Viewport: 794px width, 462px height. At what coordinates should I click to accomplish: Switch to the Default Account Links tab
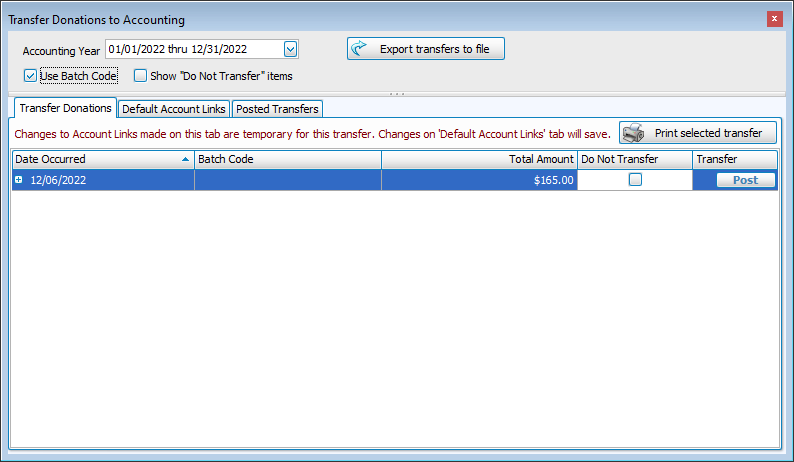click(173, 109)
